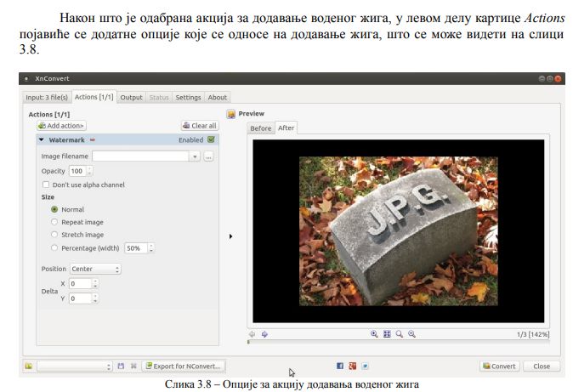Switch to the Input: 3 file(s) tab
The image size is (573, 392).
tap(47, 97)
